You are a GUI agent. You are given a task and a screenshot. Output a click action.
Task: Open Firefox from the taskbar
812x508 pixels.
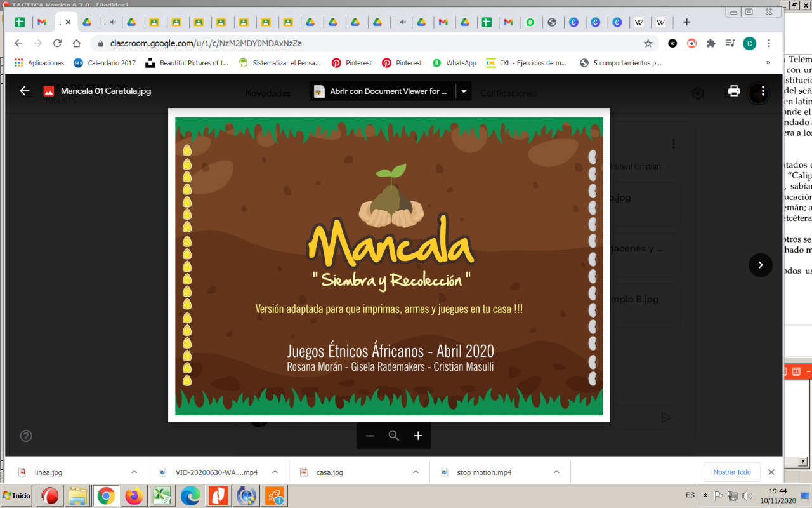coord(134,495)
